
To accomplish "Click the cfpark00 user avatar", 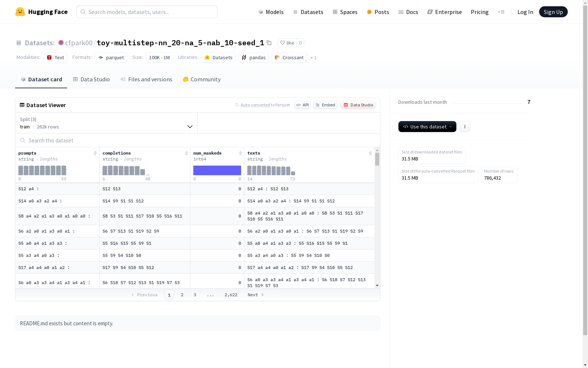I will 61,43.
